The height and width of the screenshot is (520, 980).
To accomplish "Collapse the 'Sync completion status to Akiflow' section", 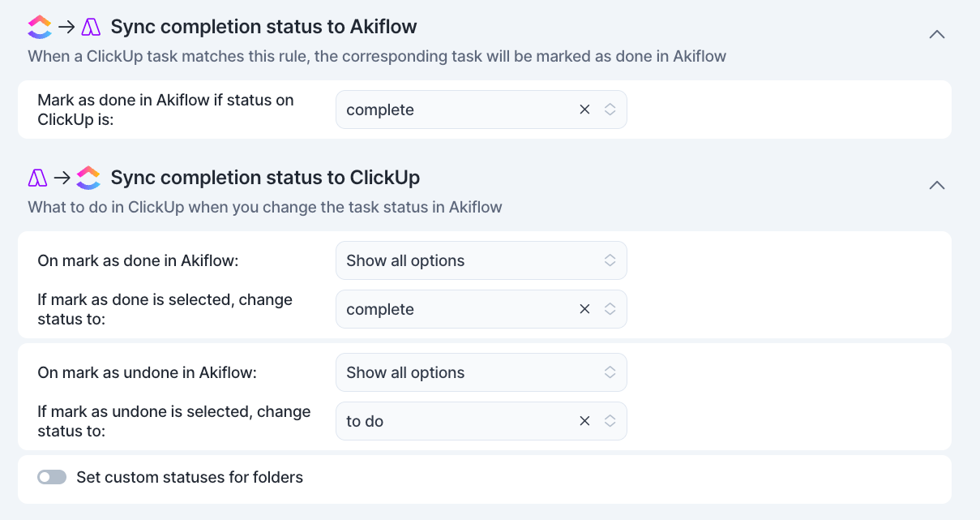I will click(937, 34).
